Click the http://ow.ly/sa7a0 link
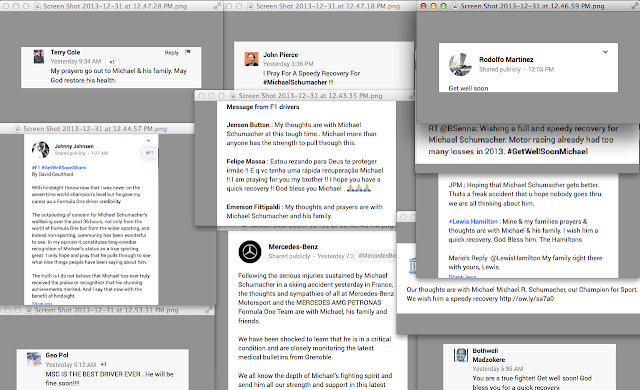This screenshot has height=390, width=640. pyautogui.click(x=527, y=299)
